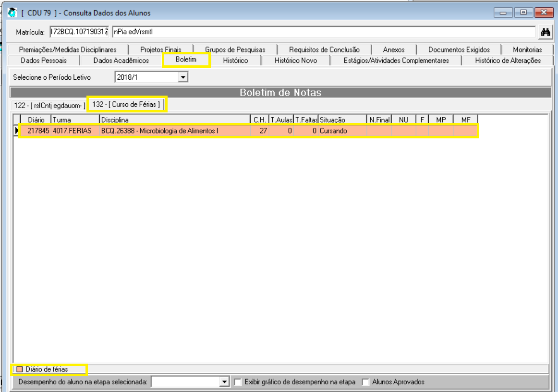Click the Disciplina column header
The image size is (558, 392).
click(x=175, y=120)
